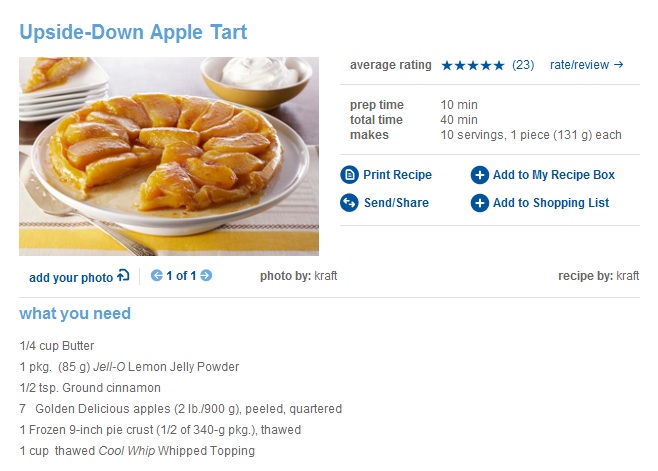Open the rate/review link
The width and height of the screenshot is (658, 471).
point(586,65)
